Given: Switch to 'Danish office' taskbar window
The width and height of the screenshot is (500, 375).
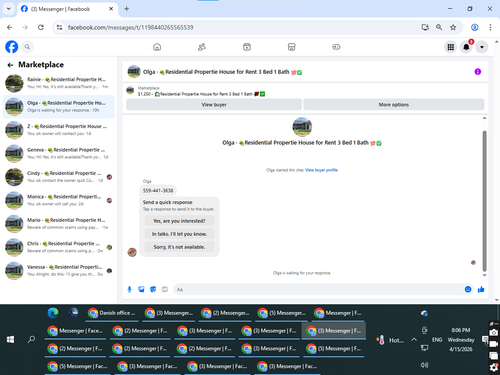Looking at the screenshot, I should tap(112, 313).
